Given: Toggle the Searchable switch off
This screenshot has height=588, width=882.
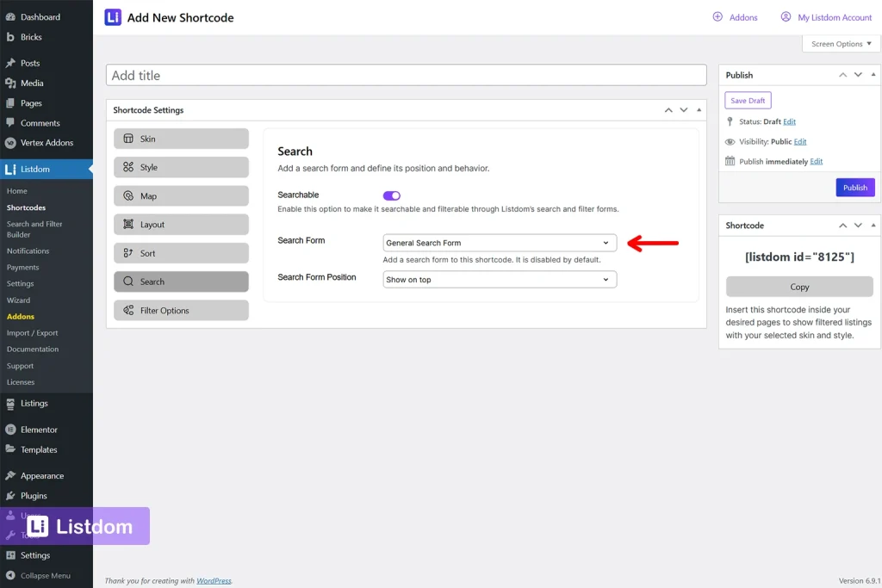Looking at the screenshot, I should 392,195.
